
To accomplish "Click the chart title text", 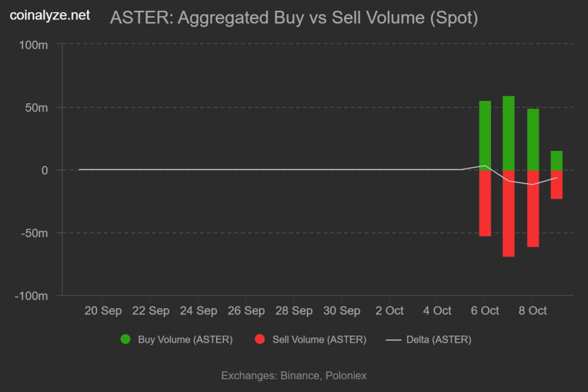I will (x=293, y=18).
